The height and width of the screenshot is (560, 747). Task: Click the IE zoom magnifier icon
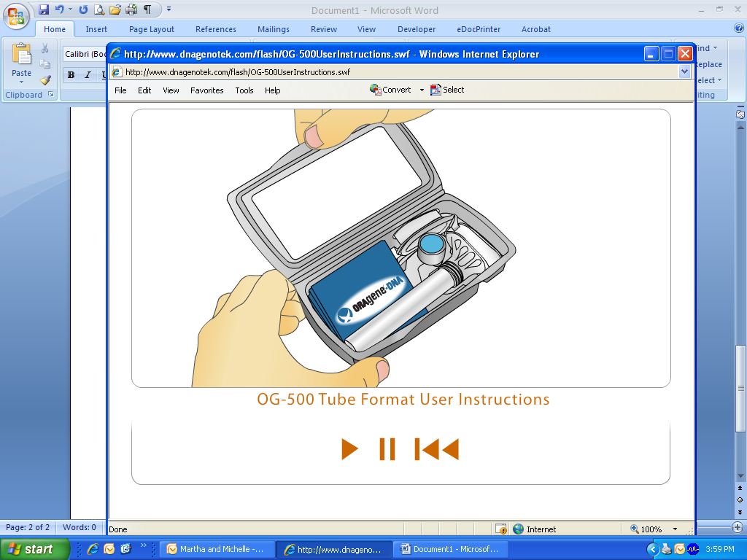click(x=634, y=529)
